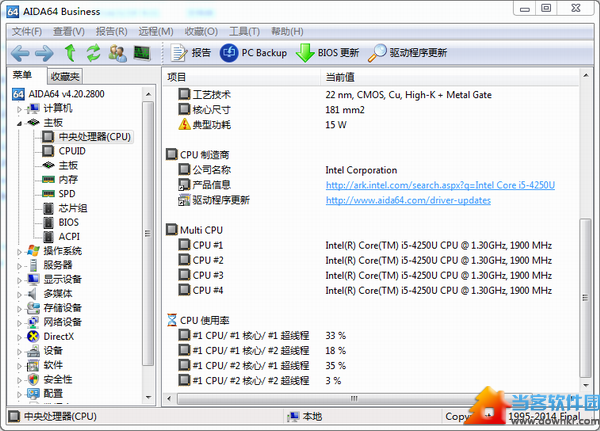
Task: Select the 内存 memory module icon
Action: pos(48,180)
